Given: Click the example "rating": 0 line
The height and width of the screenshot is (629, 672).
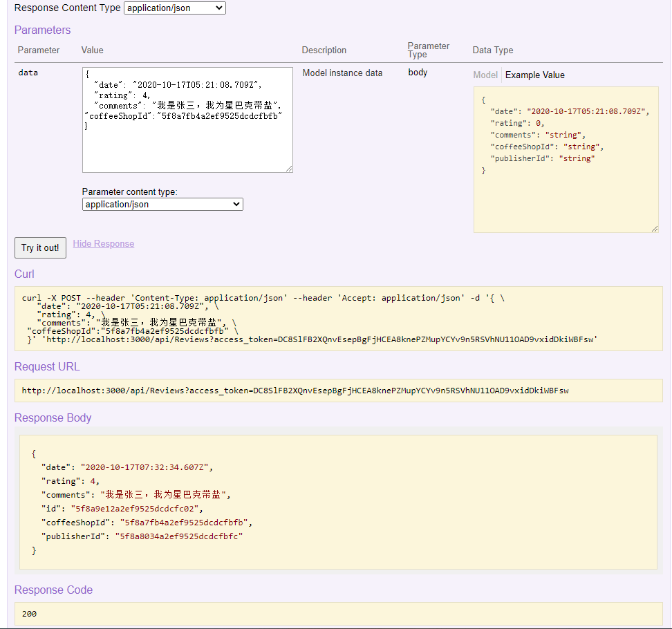Looking at the screenshot, I should tap(517, 124).
